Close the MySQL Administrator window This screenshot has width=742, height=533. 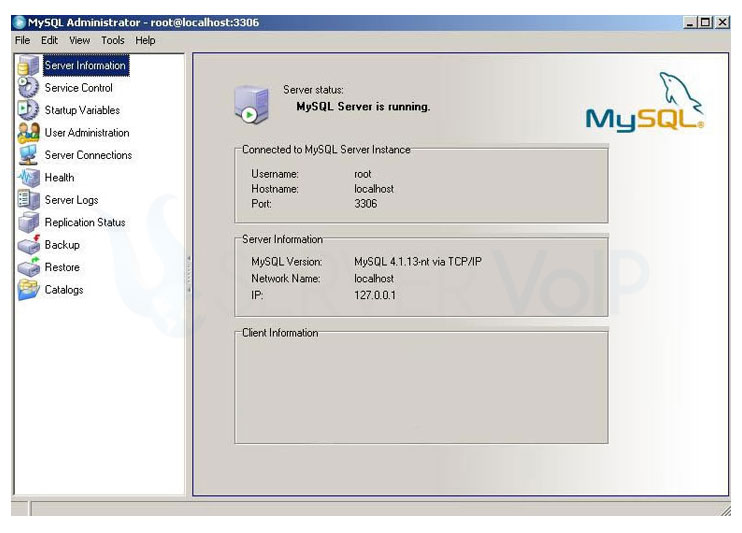click(x=722, y=22)
